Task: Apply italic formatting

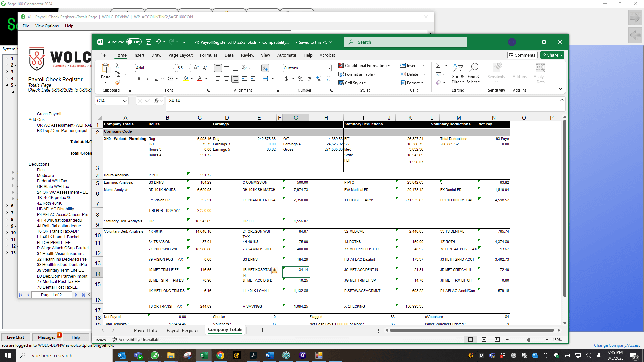Action: tap(147, 78)
